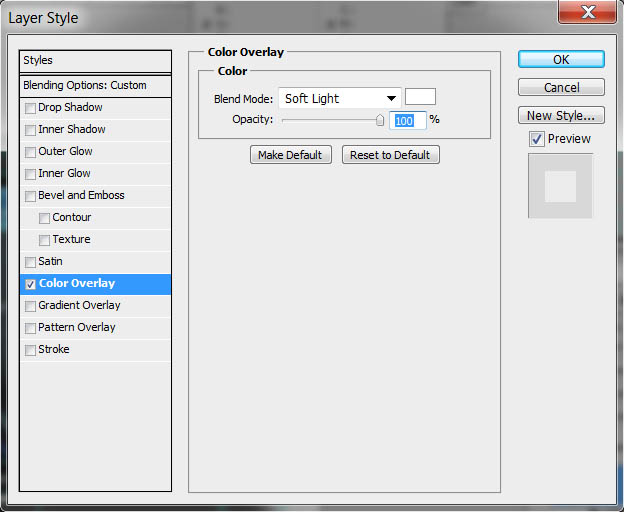This screenshot has width=624, height=512.
Task: Select the Gradient Overlay label in the list
Action: pyautogui.click(x=79, y=305)
